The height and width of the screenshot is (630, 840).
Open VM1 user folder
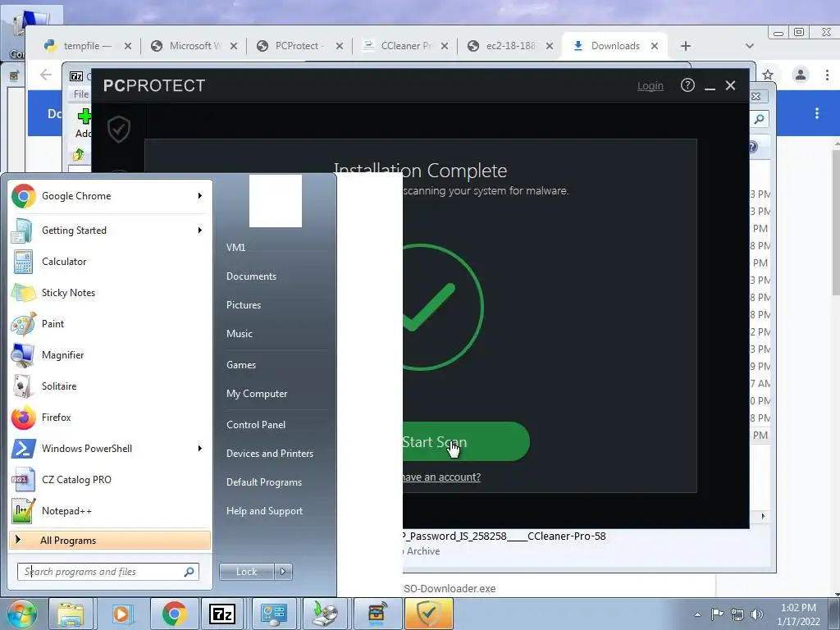[x=235, y=248]
